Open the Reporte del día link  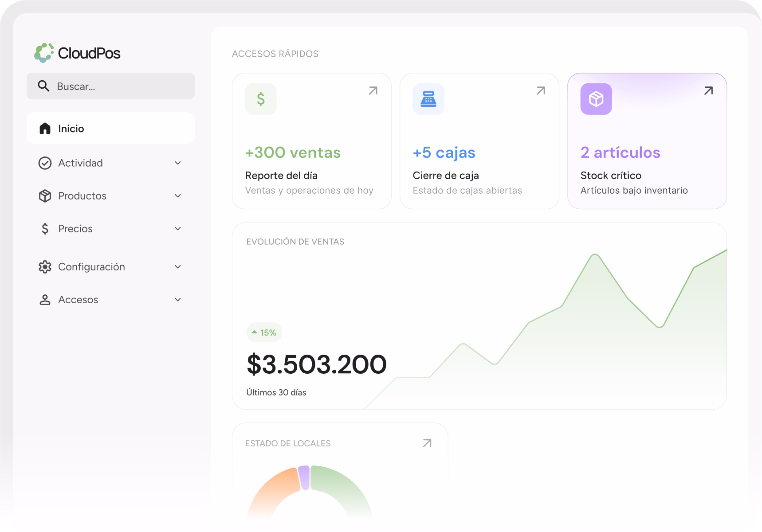[x=281, y=176]
